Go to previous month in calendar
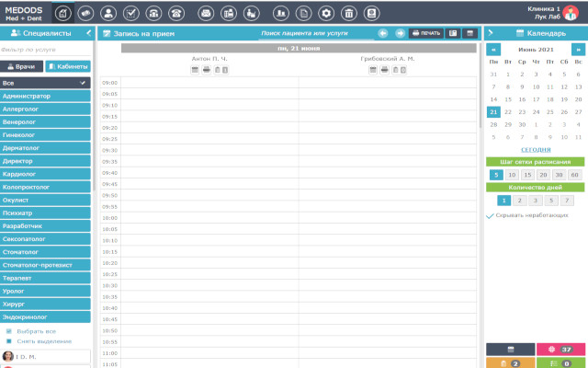 [x=493, y=50]
